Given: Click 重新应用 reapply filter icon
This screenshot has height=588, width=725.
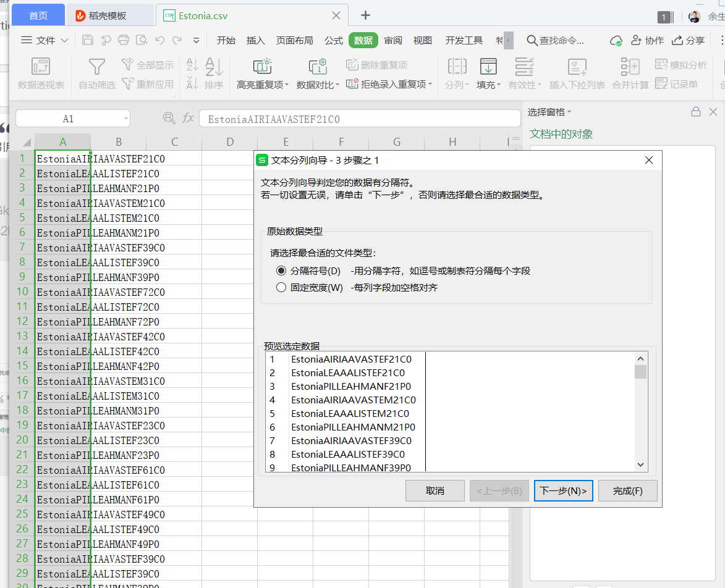Looking at the screenshot, I should pos(147,84).
